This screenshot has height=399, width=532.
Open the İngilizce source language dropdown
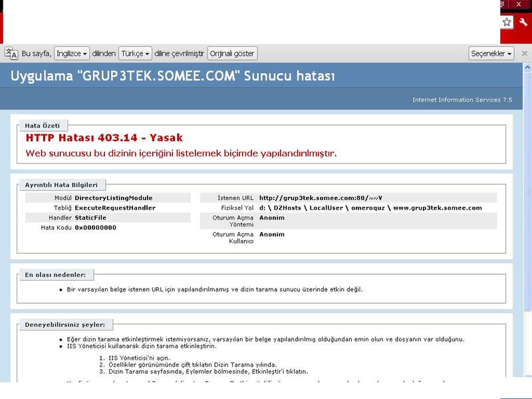coord(72,53)
